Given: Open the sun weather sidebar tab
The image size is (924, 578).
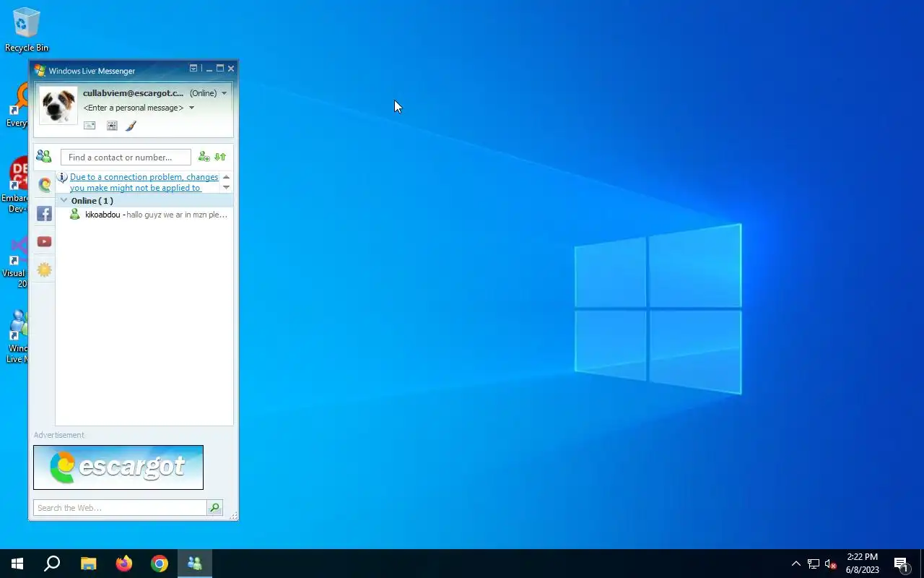Looking at the screenshot, I should tap(44, 269).
